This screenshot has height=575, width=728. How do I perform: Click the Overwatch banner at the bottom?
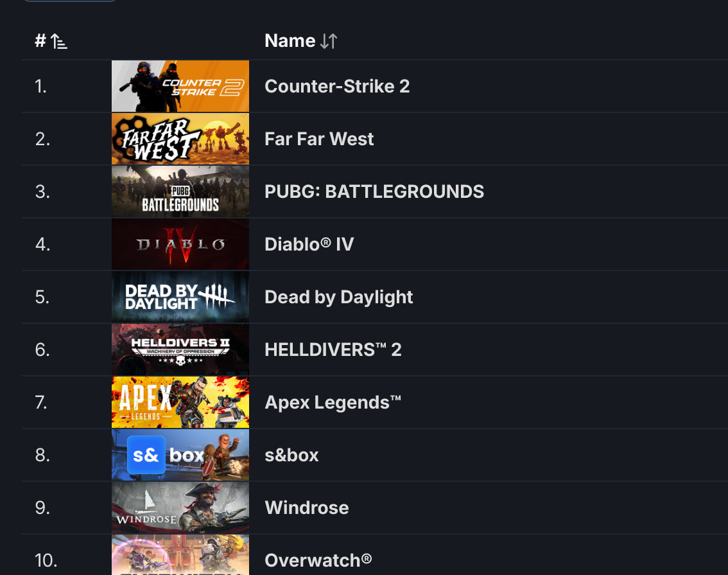pyautogui.click(x=180, y=556)
